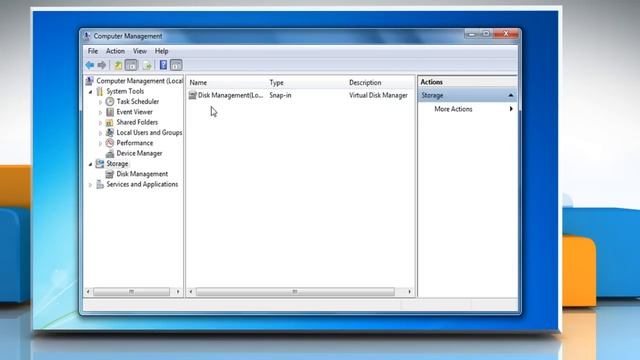Click More Actions in Actions pane
The image size is (640, 360).
point(453,109)
